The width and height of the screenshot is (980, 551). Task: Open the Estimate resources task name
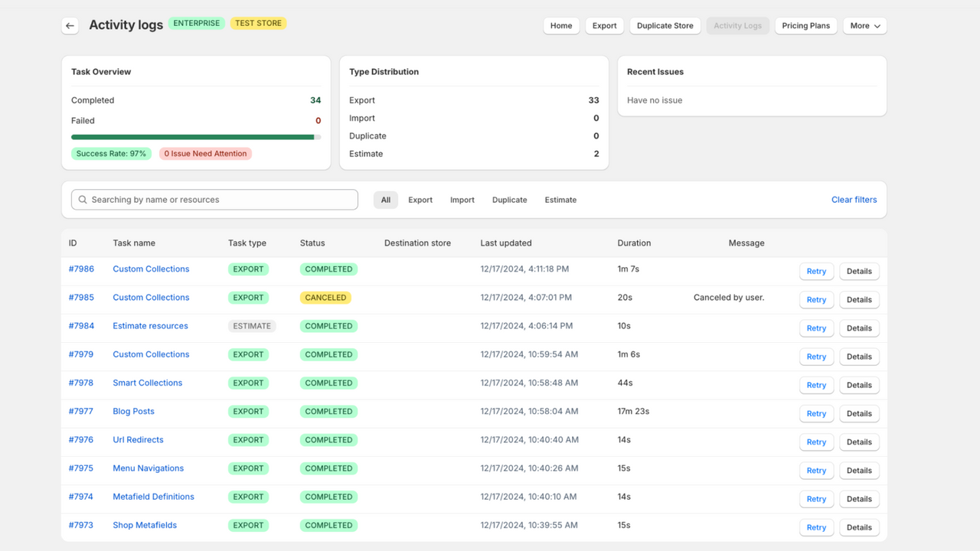coord(150,325)
